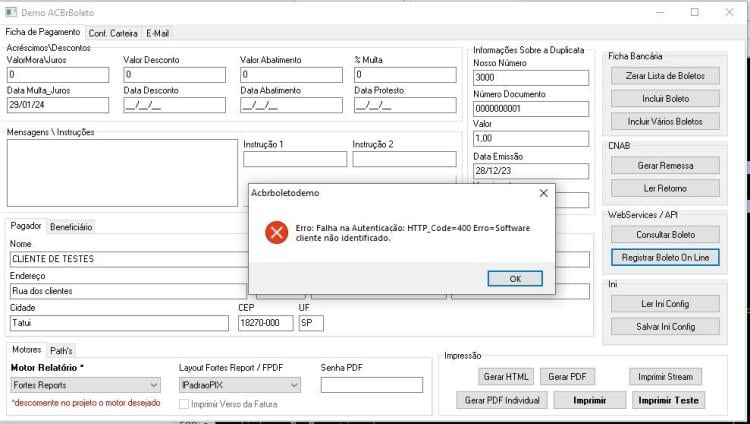750x424 pixels.
Task: Click the Demo ACBrBoleto title bar icon
Action: click(x=11, y=12)
